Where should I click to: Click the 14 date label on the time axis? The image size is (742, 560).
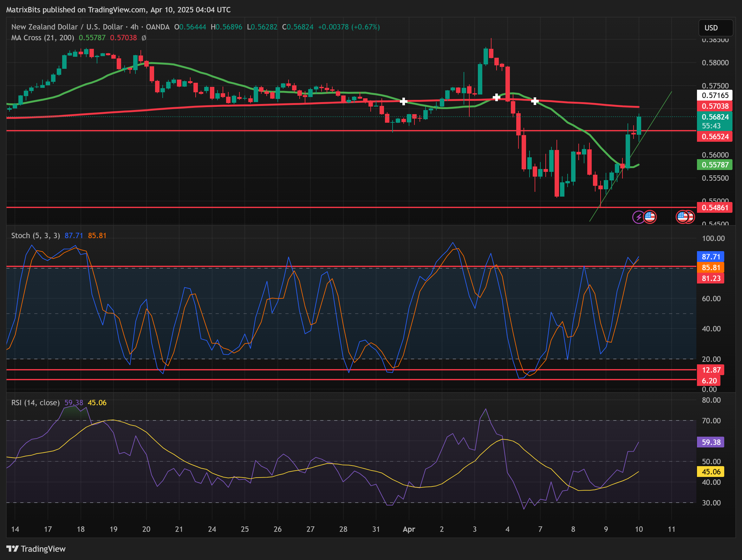tap(15, 529)
